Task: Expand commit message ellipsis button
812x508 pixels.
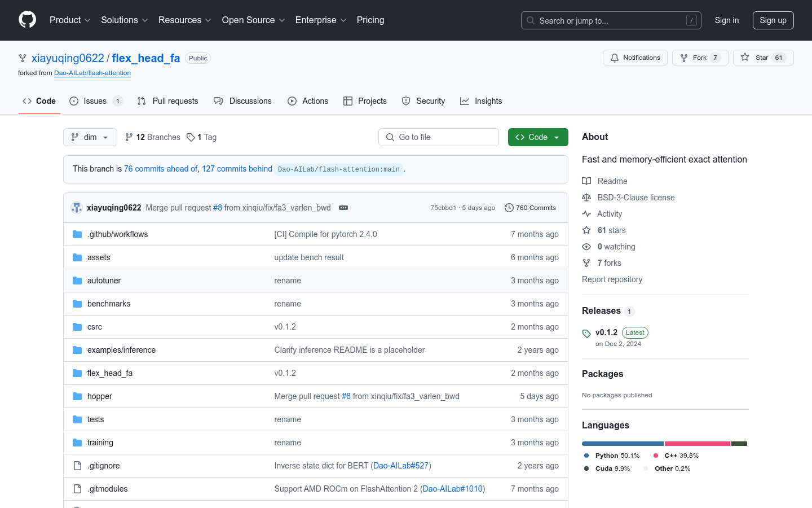Action: 343,208
